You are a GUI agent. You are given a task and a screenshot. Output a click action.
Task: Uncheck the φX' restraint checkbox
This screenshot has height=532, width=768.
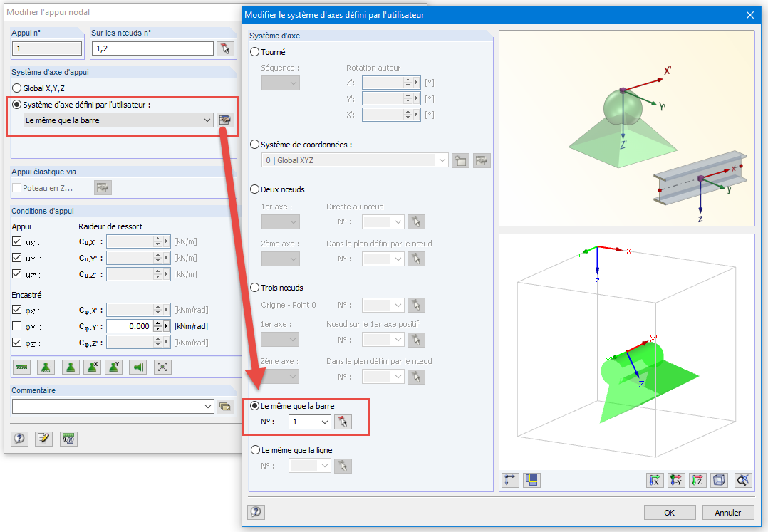click(x=16, y=310)
